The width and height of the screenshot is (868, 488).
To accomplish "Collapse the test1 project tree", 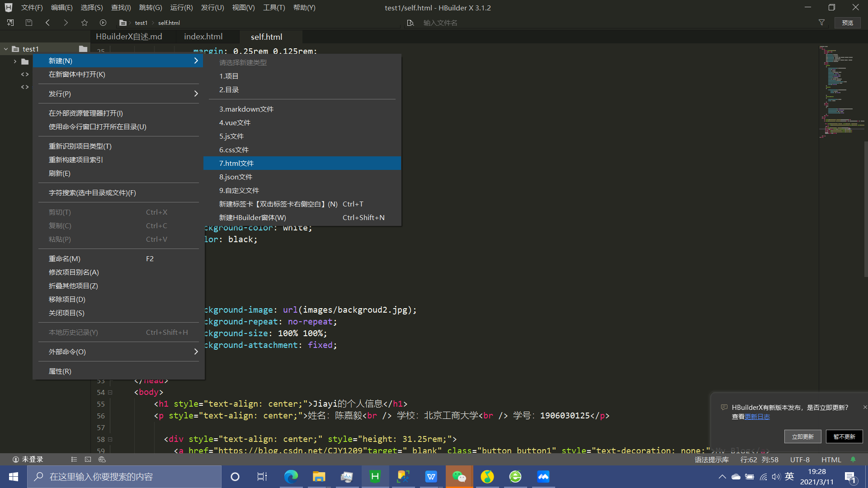I will click(6, 49).
